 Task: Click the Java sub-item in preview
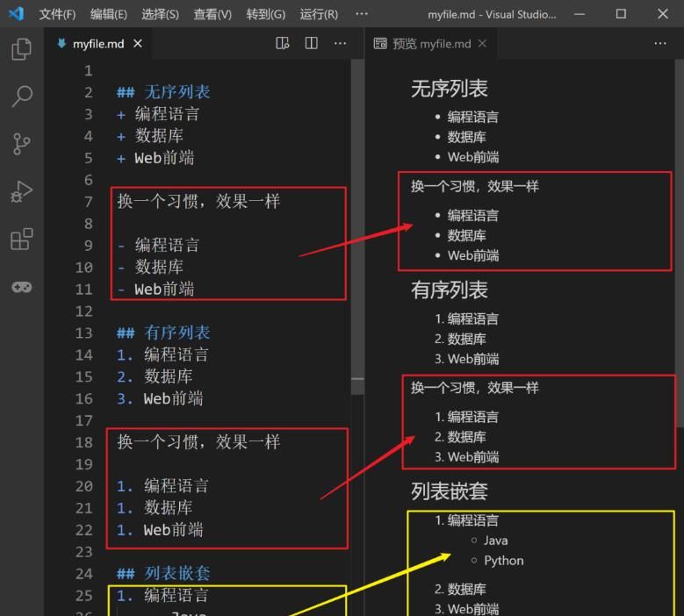tap(496, 541)
